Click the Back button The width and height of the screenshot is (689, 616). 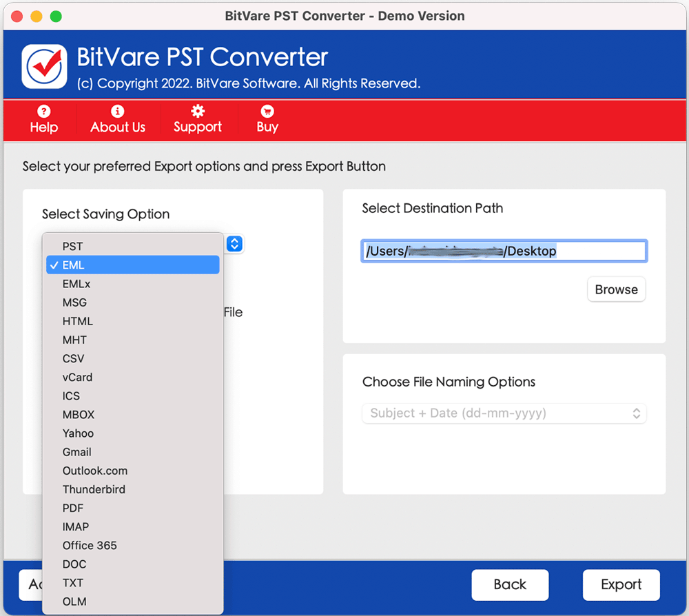point(510,584)
